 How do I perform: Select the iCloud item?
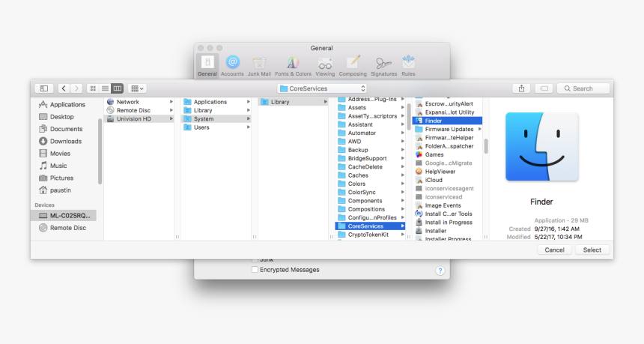point(447,180)
